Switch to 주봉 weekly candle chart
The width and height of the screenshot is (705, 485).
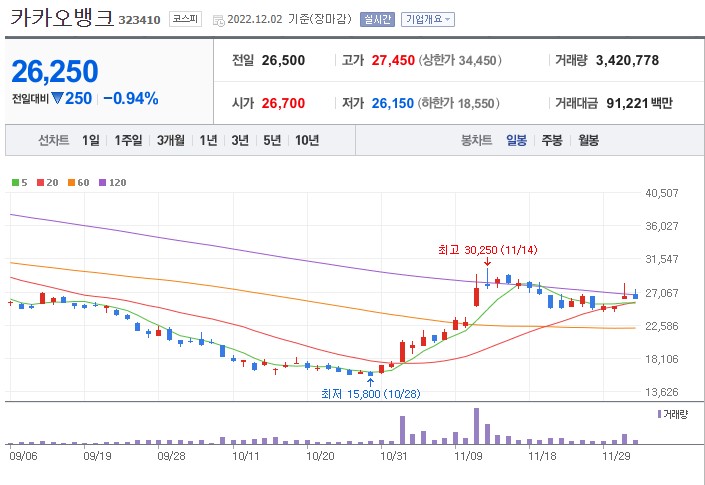552,140
